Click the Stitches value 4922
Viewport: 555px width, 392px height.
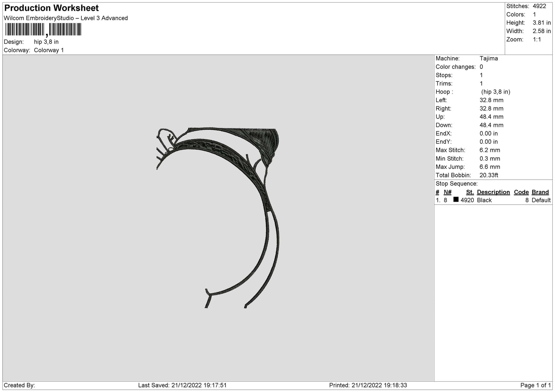point(539,6)
